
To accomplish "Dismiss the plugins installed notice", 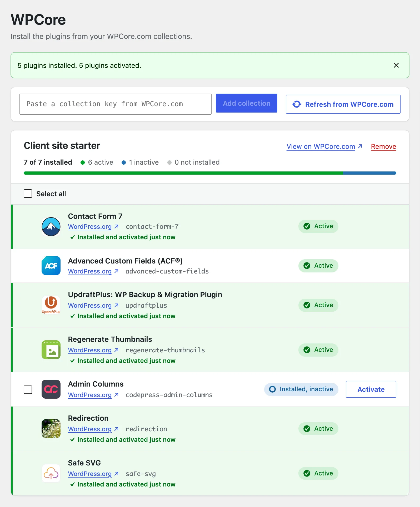I will pyautogui.click(x=396, y=65).
